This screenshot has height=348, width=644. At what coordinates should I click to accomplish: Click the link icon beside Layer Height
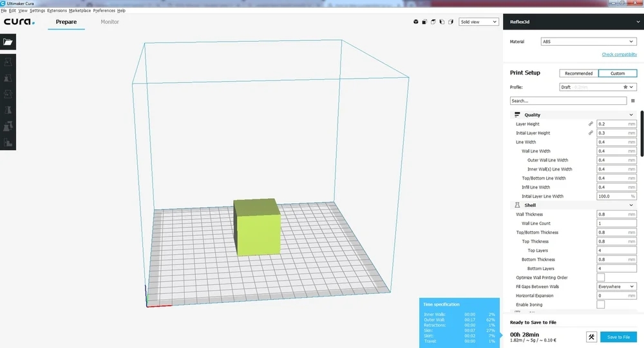[x=591, y=124]
